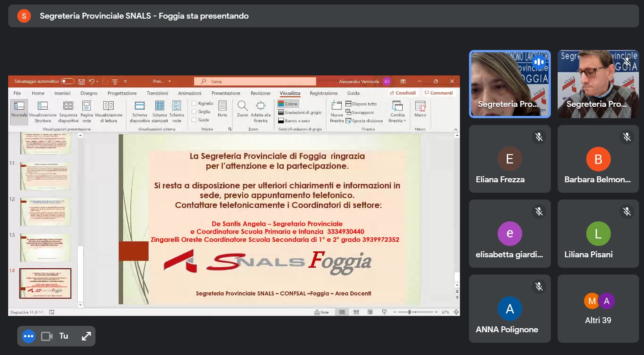The image size is (644, 355).
Task: Click the save icon in title bar
Action: point(81,81)
